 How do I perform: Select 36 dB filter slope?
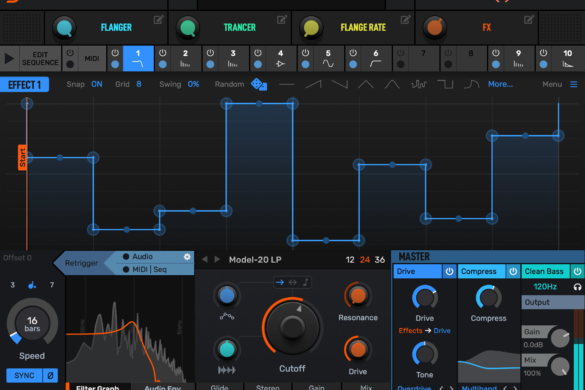[x=380, y=260]
